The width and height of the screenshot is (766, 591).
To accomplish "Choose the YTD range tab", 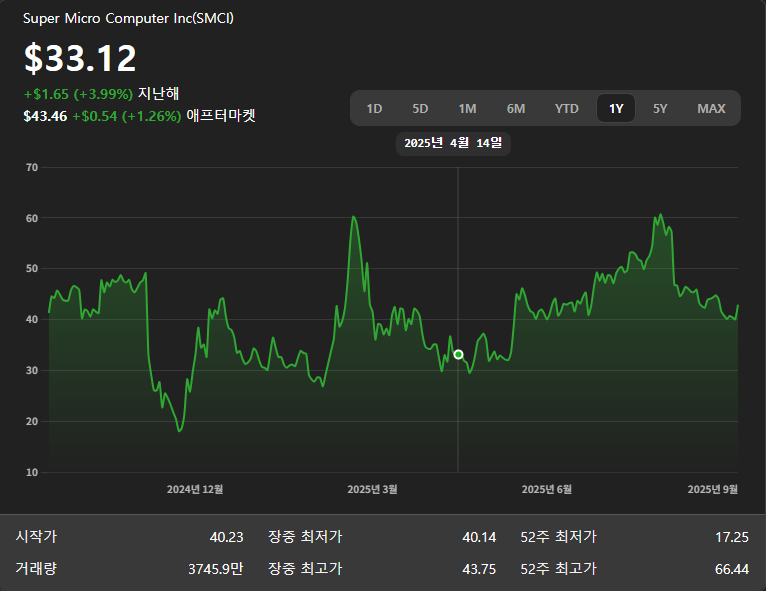I will click(x=567, y=108).
